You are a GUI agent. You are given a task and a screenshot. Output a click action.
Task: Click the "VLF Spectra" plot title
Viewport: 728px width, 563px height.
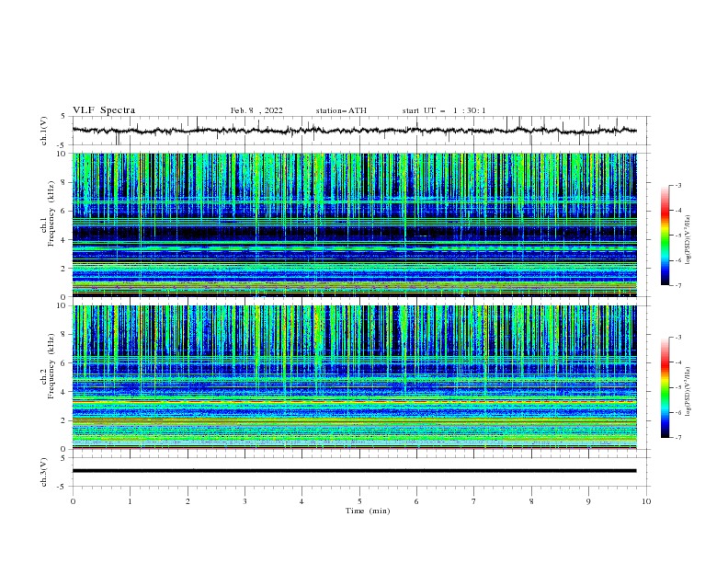pos(104,110)
